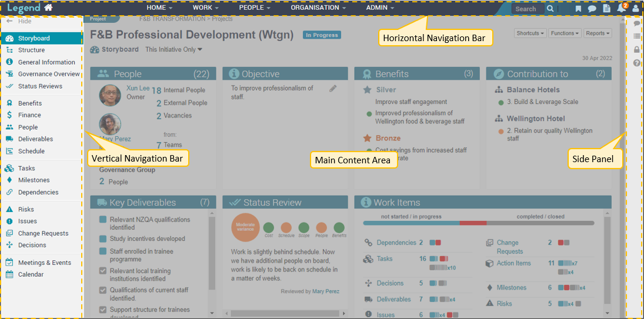Open the WORK dropdown menu

(205, 8)
